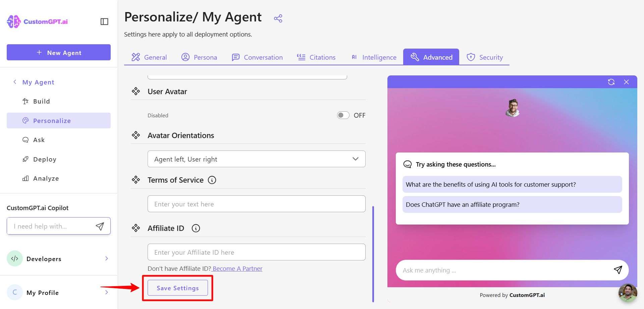This screenshot has height=309, width=644.
Task: Open the Citations tab
Action: pos(316,57)
